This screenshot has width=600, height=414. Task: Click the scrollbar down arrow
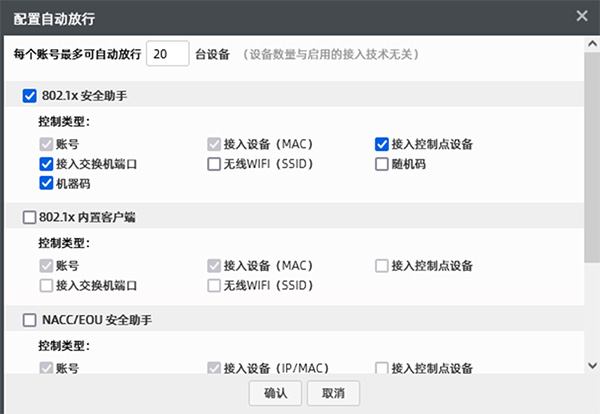point(592,366)
